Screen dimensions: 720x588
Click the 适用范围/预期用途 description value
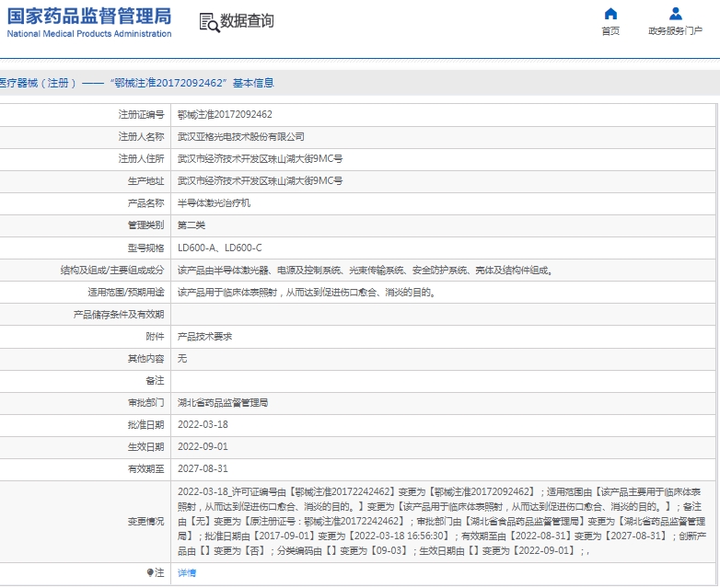point(307,293)
